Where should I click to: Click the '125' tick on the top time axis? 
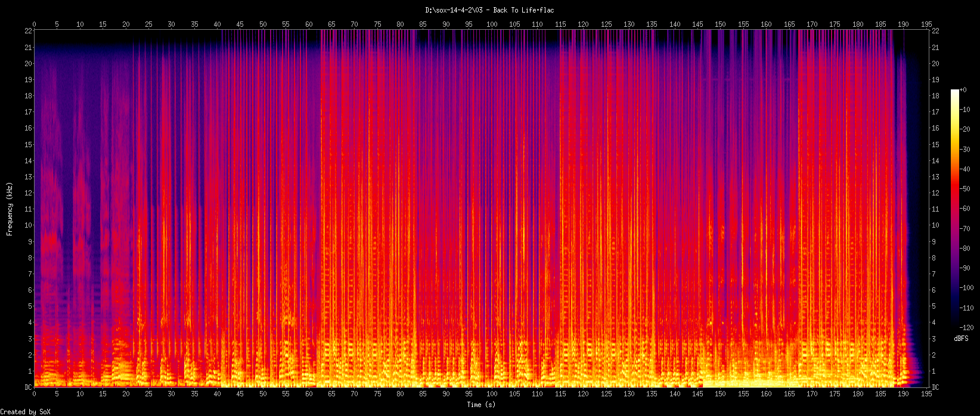click(606, 24)
